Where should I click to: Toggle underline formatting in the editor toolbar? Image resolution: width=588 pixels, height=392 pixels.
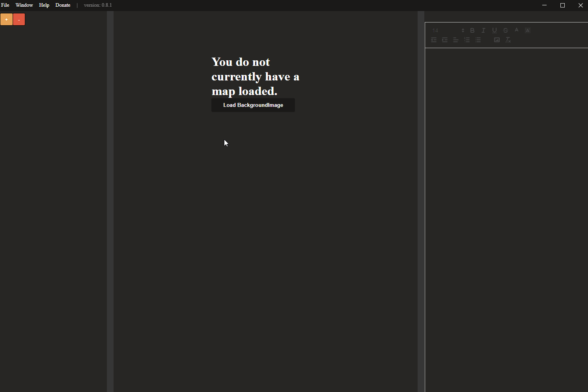tap(495, 30)
